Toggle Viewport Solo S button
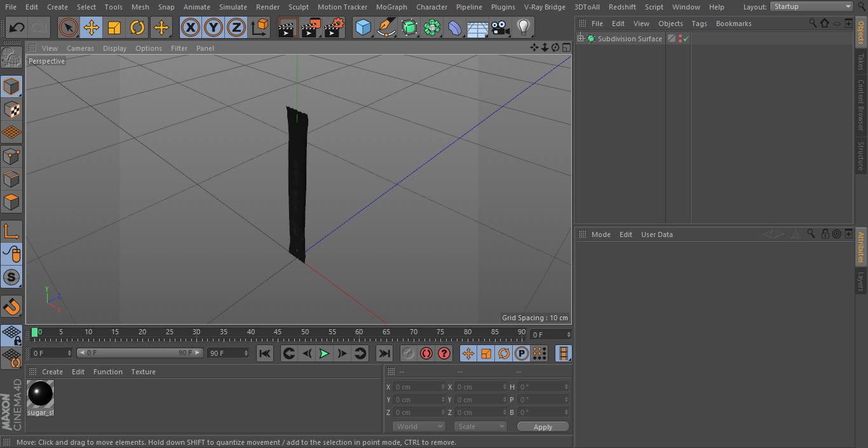Screen dimensions: 868x448 11,277
